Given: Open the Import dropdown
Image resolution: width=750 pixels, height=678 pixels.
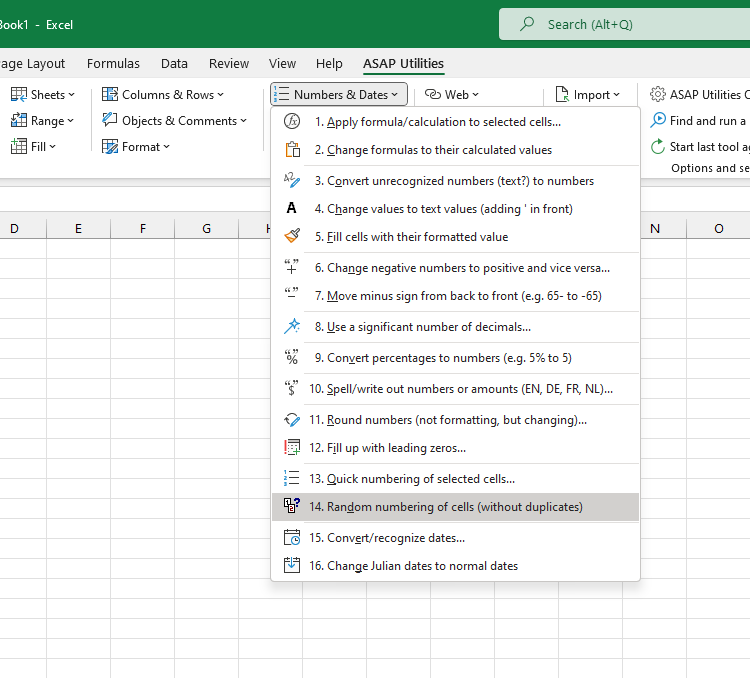Looking at the screenshot, I should [x=588, y=94].
